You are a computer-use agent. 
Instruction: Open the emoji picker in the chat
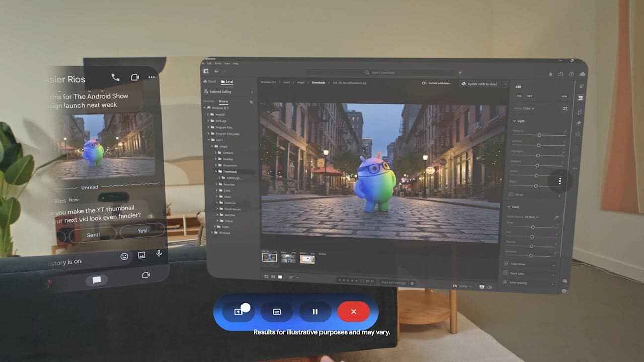(x=124, y=256)
